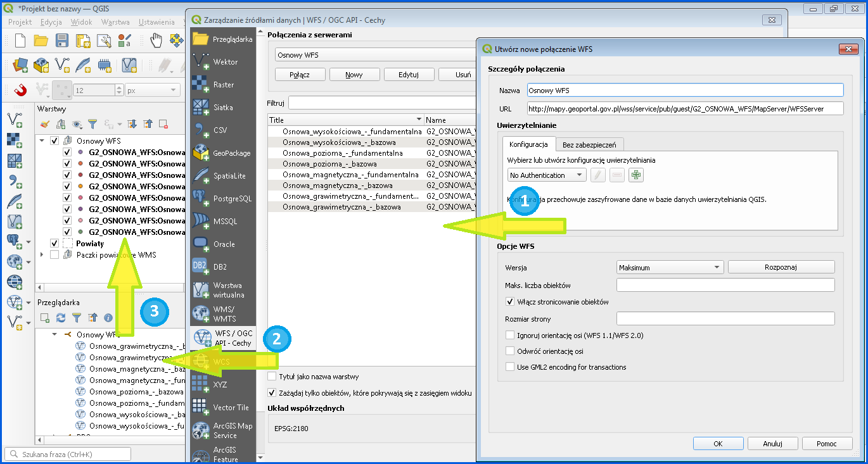
Task: Toggle 'Włącz stronicowanie obiektów' checkbox
Action: [511, 302]
